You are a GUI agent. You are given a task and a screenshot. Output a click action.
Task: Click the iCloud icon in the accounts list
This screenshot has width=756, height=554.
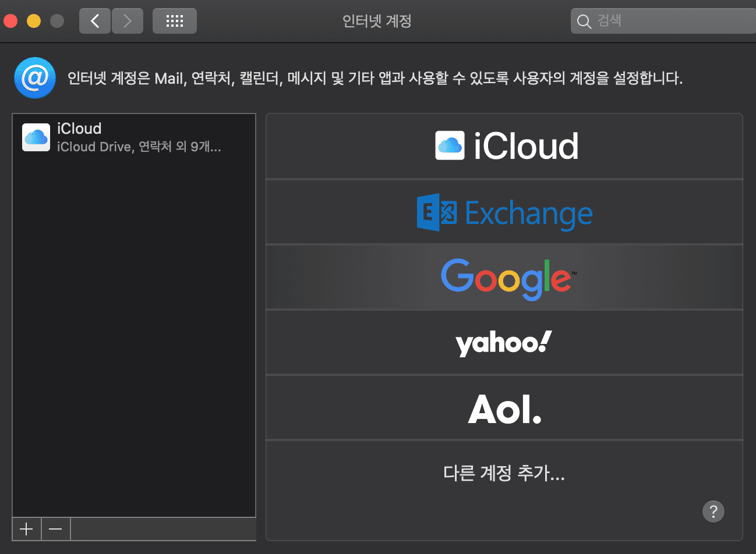click(x=36, y=137)
